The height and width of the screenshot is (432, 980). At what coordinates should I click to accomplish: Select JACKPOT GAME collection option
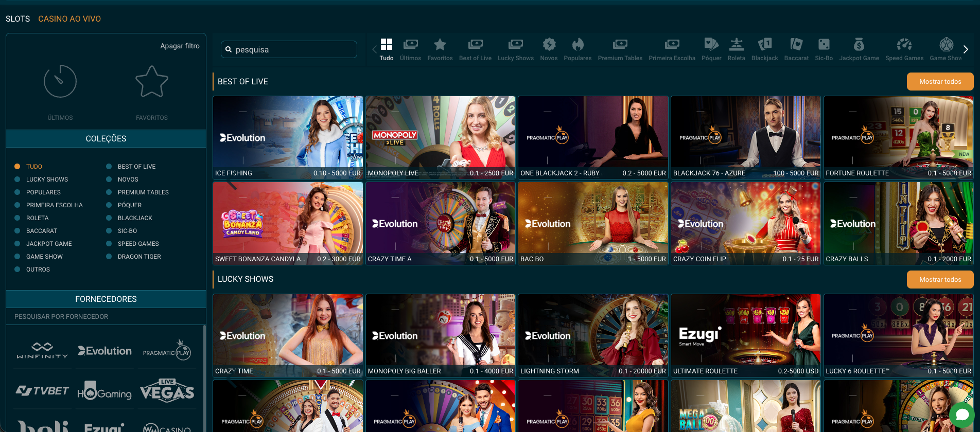coord(43,244)
